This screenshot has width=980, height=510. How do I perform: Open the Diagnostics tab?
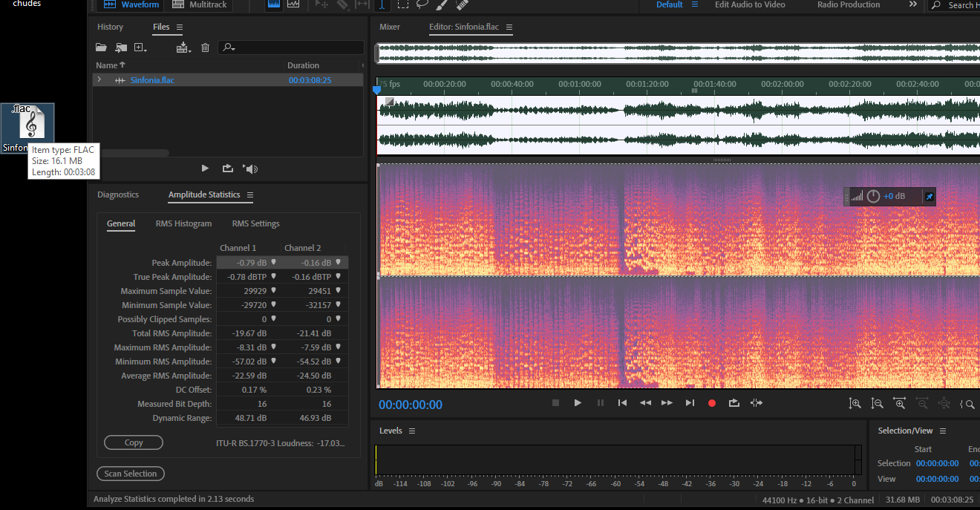pos(118,194)
